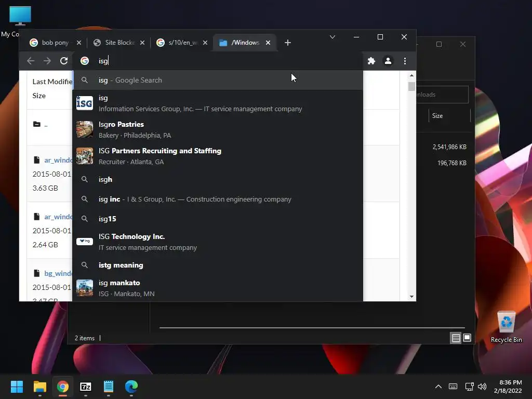Open the Chrome extensions puzzle icon

pos(371,61)
